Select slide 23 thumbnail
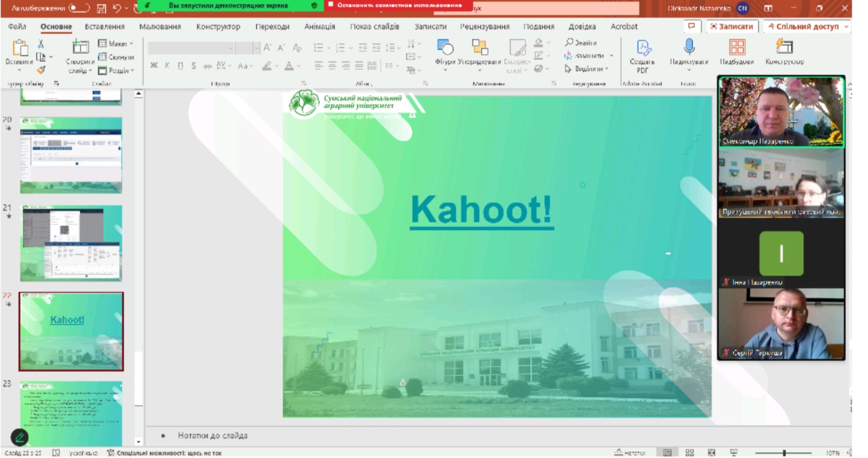 [x=71, y=413]
